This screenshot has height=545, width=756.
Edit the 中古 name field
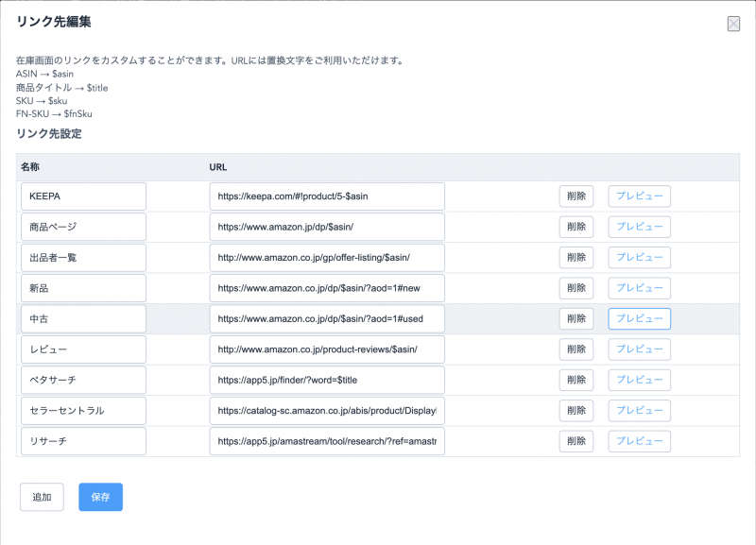point(83,318)
